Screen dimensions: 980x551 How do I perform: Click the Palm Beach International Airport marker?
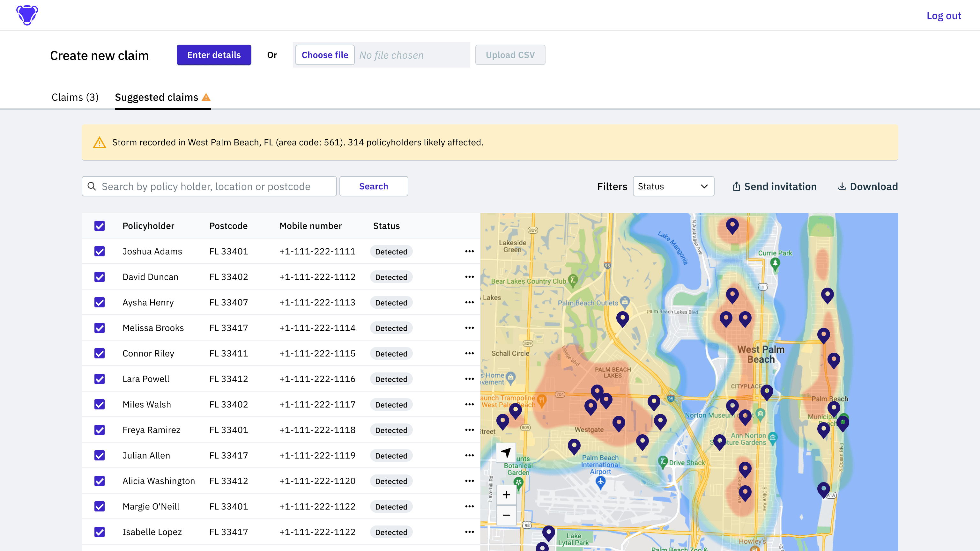(x=600, y=482)
